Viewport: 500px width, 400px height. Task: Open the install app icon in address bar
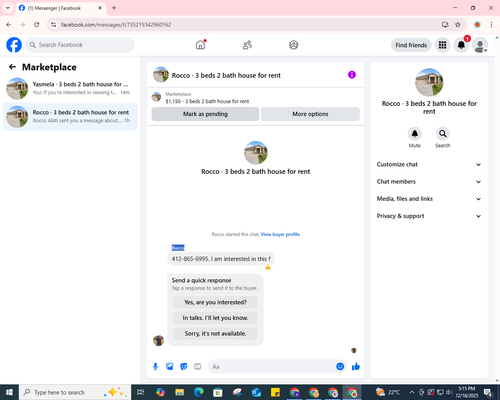pos(445,25)
